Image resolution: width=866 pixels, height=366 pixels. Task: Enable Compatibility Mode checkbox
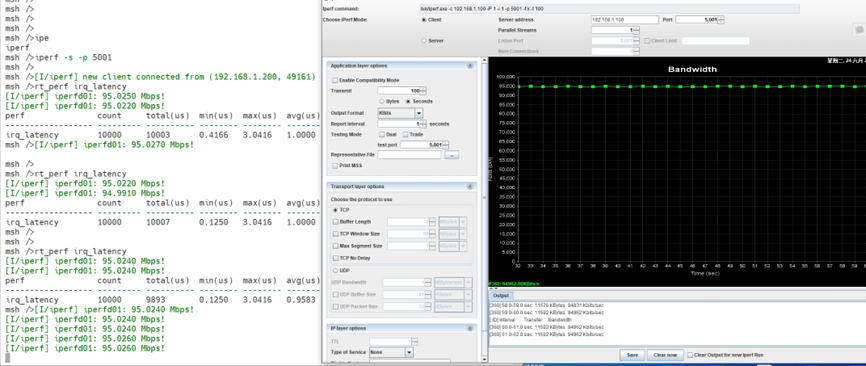335,81
